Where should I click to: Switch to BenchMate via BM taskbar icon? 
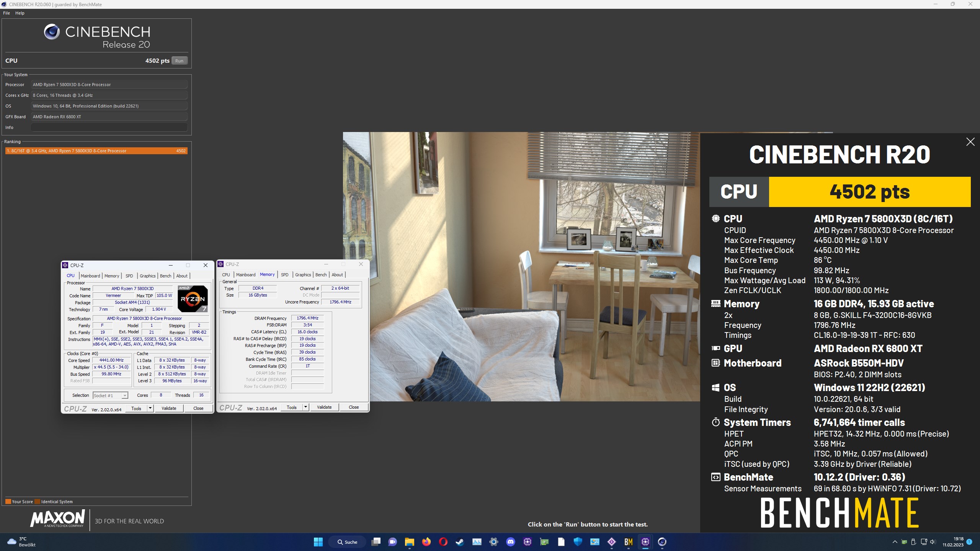pos(629,542)
